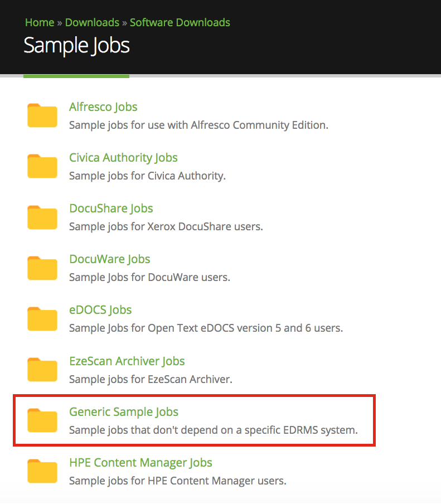Screen dimensions: 441x504
Task: Click the Civica Authority Jobs folder icon
Action: point(42,166)
